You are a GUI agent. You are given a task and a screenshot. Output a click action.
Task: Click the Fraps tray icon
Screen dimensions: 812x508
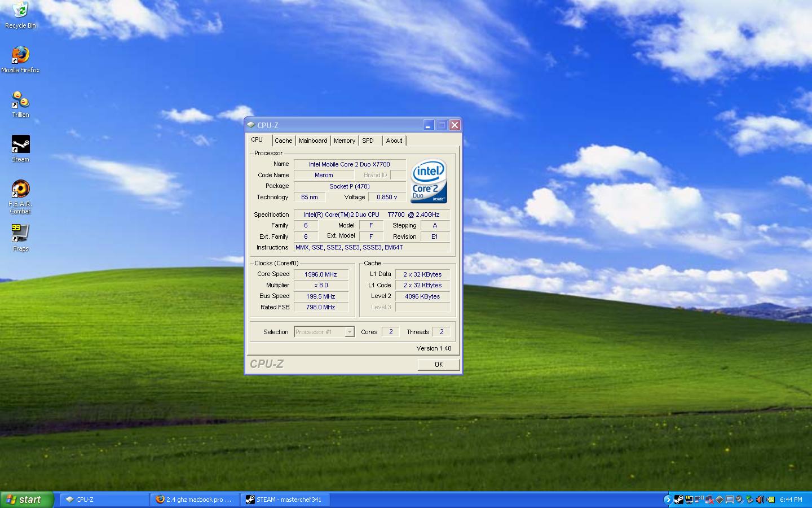pos(689,500)
